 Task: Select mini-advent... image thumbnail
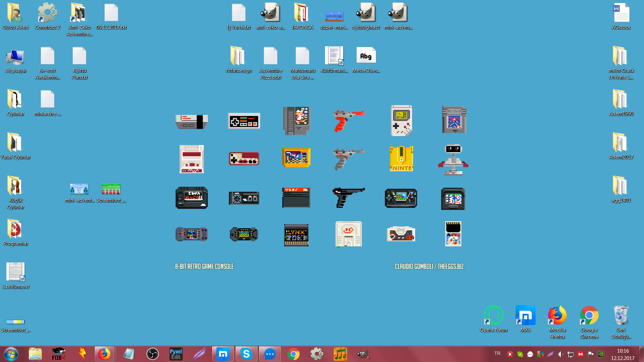coord(79,193)
